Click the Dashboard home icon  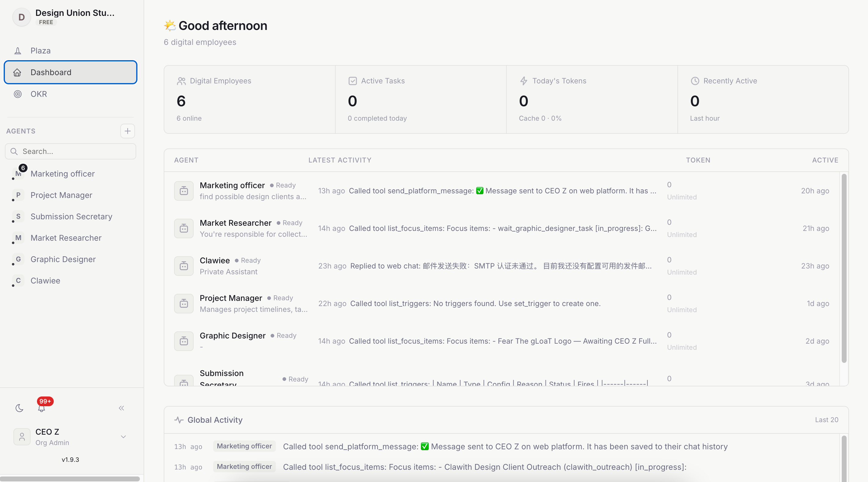(x=17, y=72)
